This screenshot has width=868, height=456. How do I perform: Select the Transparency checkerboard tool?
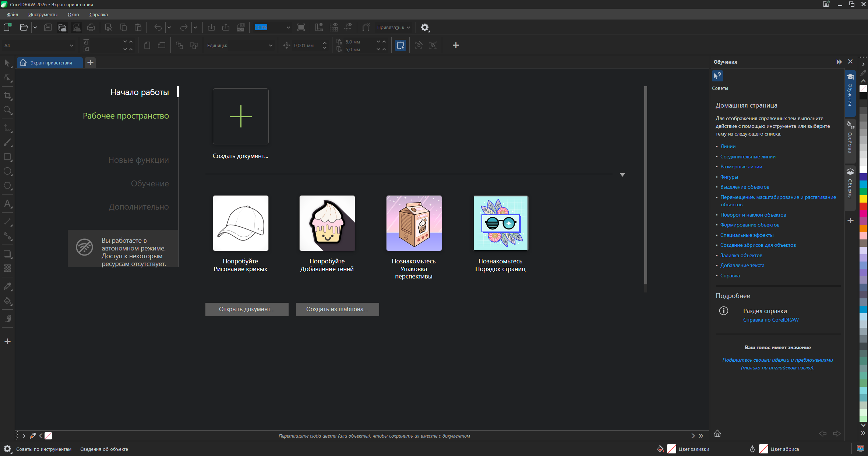(7, 269)
